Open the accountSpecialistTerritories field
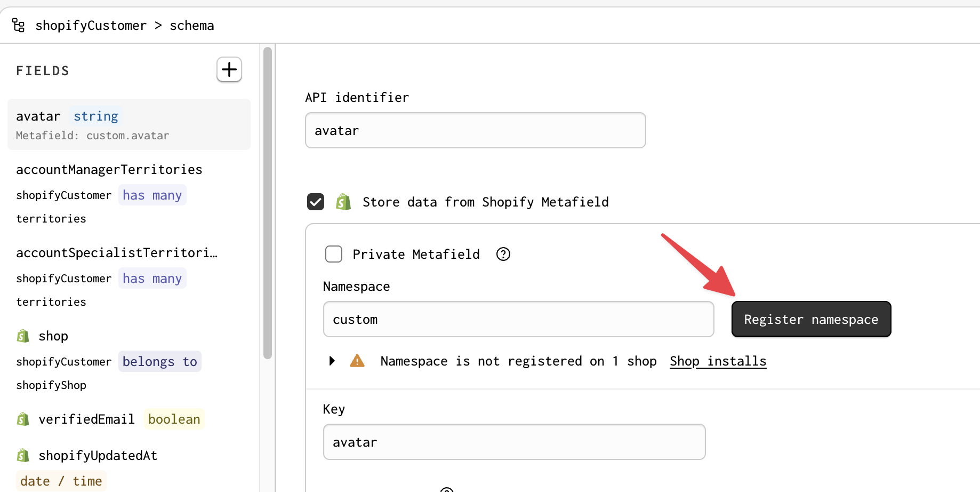 [117, 253]
